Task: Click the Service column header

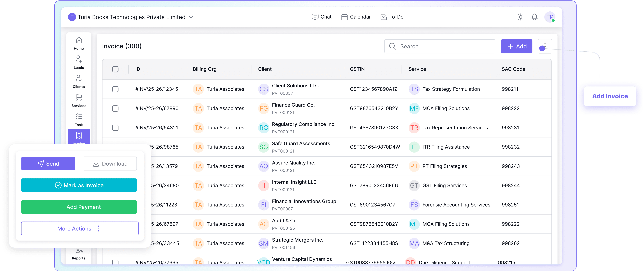Action: (x=417, y=69)
